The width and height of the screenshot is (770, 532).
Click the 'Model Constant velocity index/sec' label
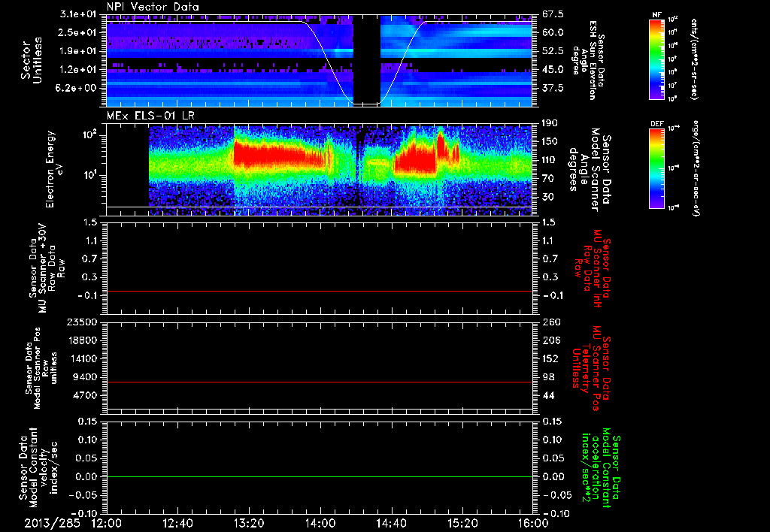click(38, 466)
